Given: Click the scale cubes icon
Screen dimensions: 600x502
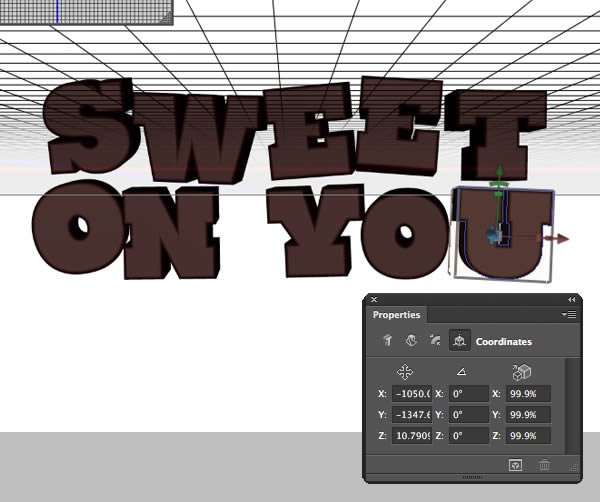Looking at the screenshot, I should tap(522, 372).
